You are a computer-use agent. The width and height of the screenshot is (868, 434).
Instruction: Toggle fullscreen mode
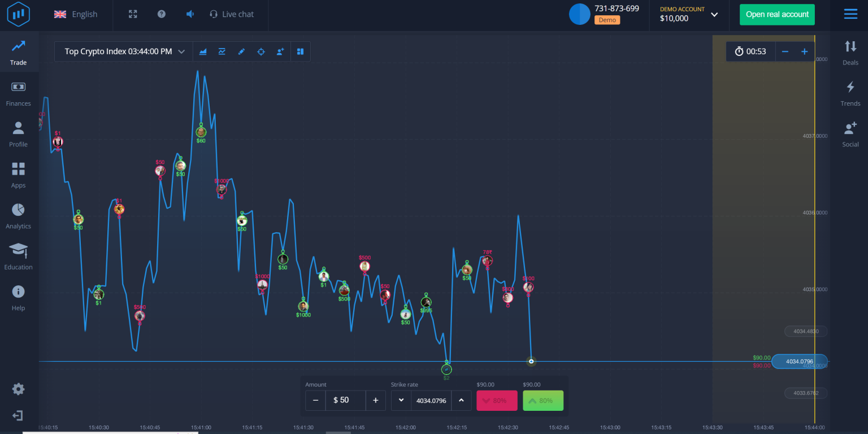point(132,14)
